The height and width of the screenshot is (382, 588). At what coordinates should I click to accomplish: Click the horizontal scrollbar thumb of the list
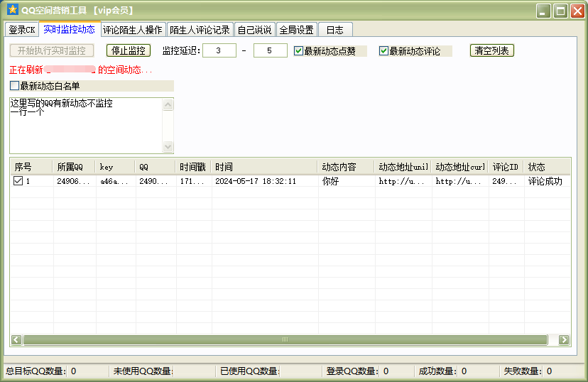(285, 339)
